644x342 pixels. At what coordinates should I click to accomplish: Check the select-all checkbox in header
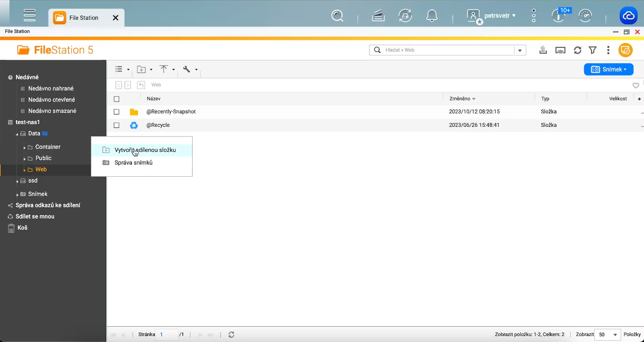(116, 99)
